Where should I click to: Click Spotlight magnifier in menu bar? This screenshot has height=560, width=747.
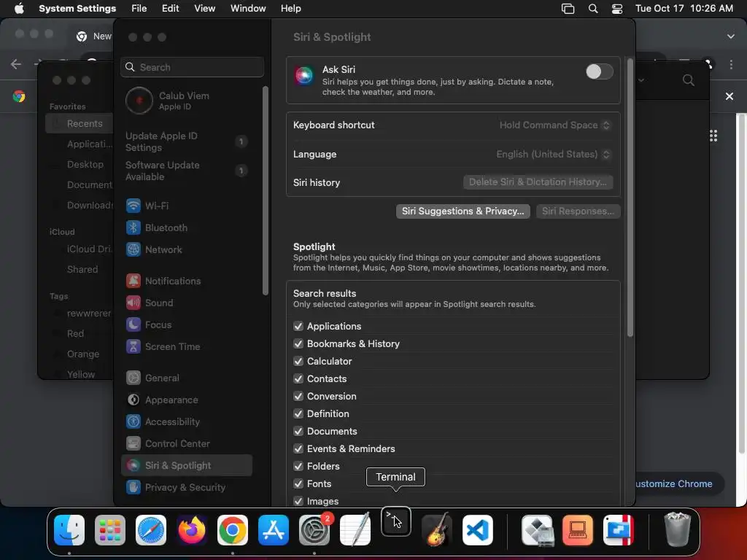[593, 9]
